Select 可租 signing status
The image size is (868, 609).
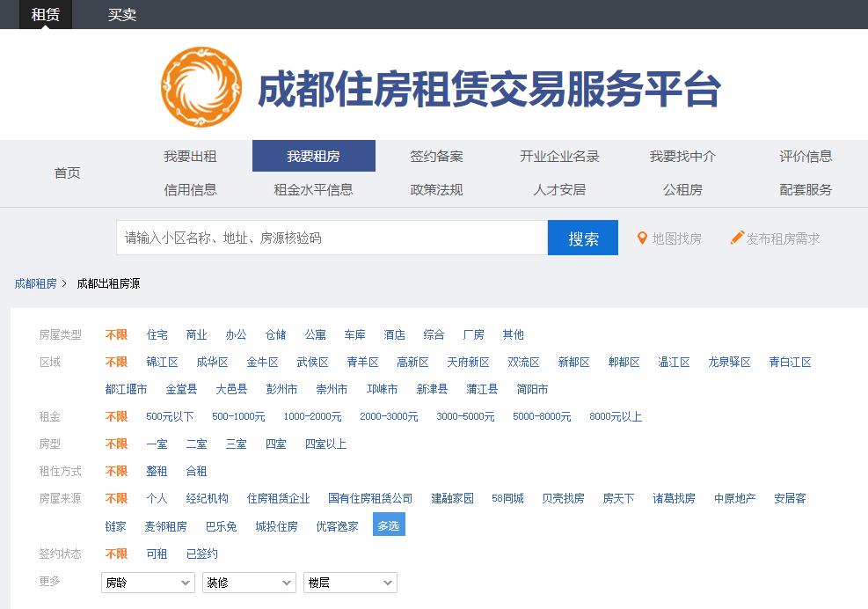point(155,554)
